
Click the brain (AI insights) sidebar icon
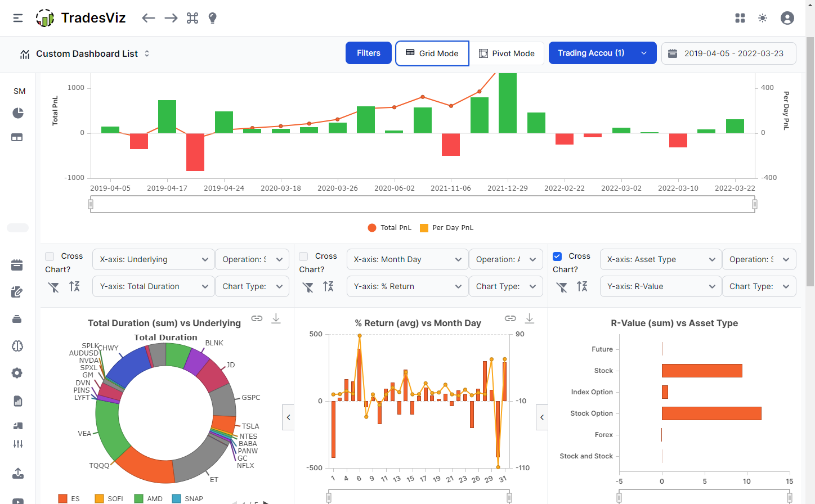pyautogui.click(x=17, y=346)
